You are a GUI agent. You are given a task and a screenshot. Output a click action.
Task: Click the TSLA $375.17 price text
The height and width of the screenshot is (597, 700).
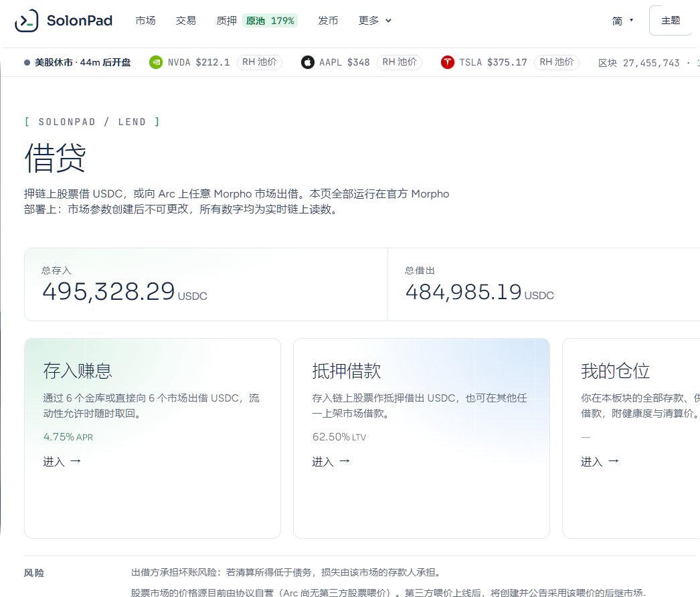click(x=493, y=62)
